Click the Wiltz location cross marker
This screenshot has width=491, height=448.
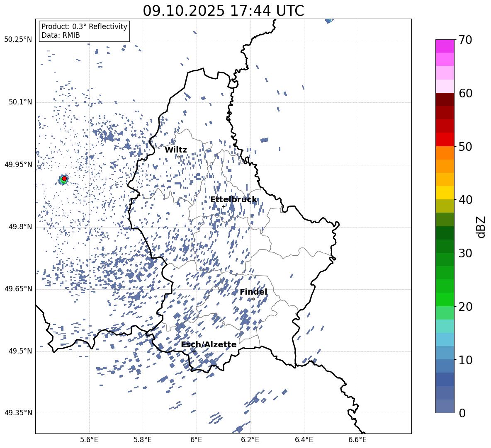(x=178, y=157)
